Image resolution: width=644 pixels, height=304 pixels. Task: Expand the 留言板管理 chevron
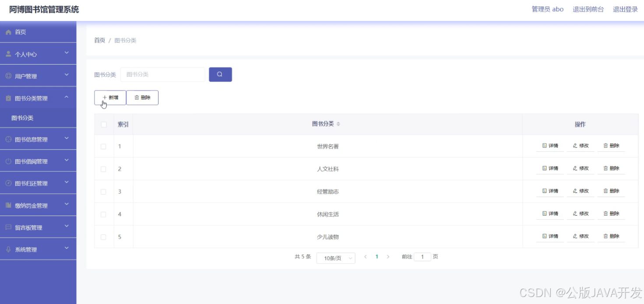(67, 226)
